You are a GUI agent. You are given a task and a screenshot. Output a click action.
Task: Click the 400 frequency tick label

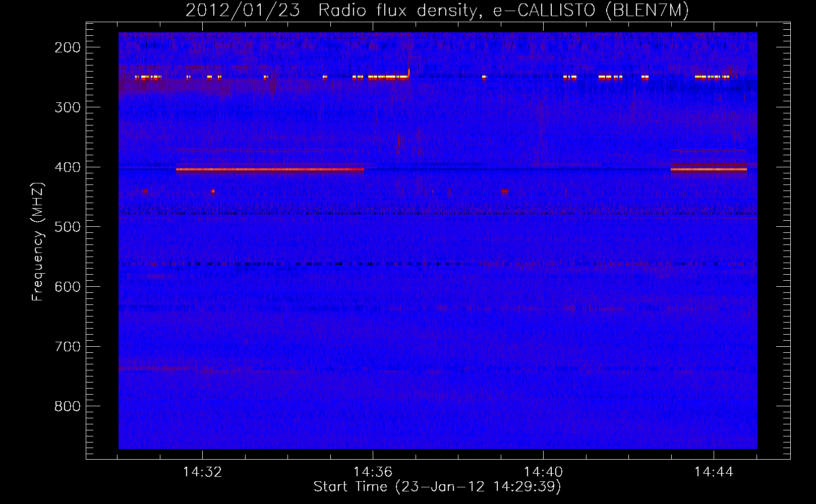67,167
